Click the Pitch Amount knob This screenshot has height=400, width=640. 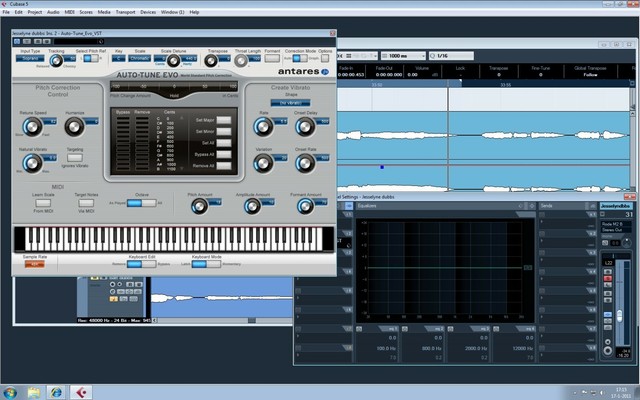199,207
